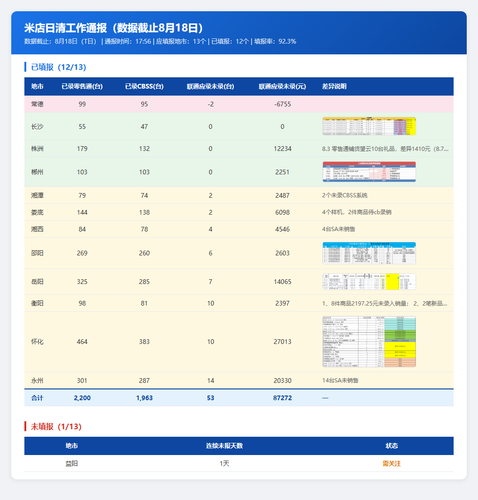Select the -6755 value in the 常德 row
The image size is (478, 500).
point(282,104)
